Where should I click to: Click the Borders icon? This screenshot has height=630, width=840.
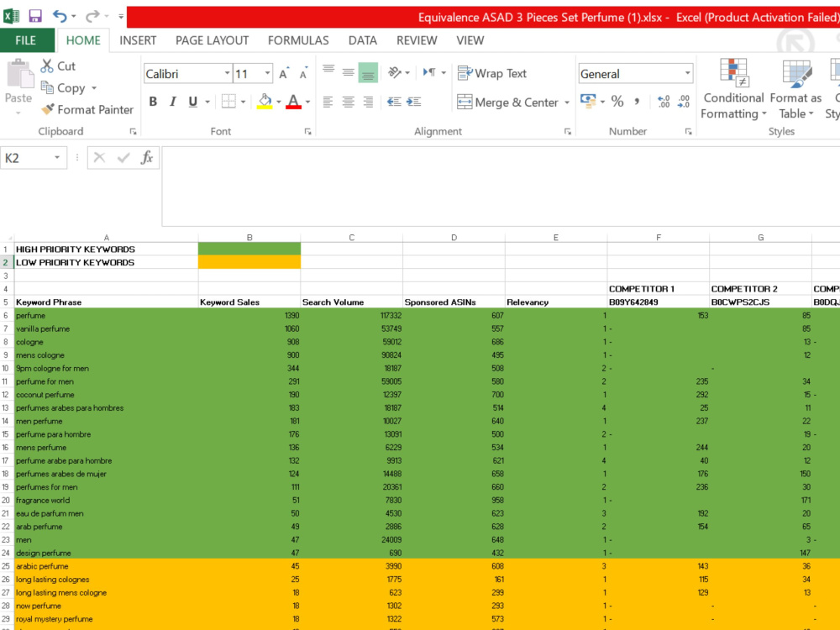pos(228,102)
